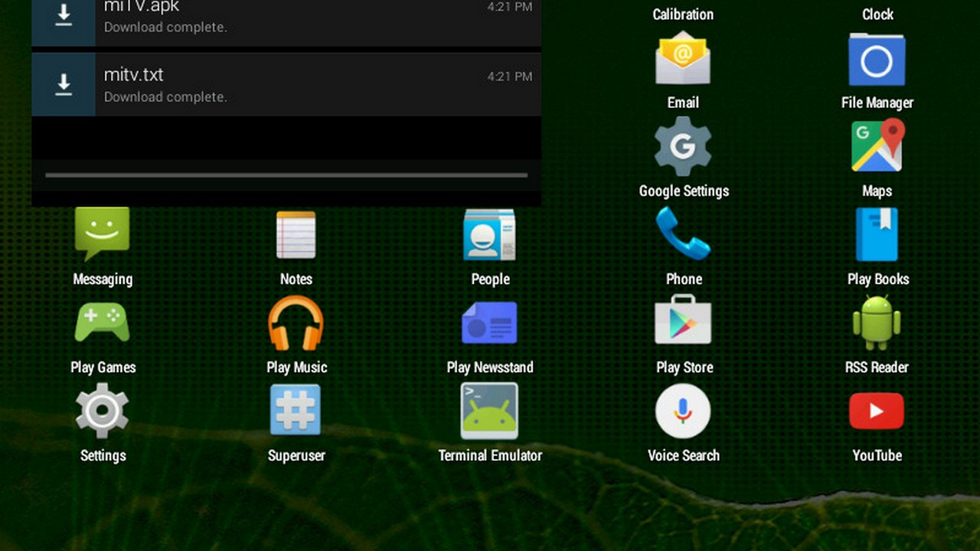Tap Download complete text under mitv.txt

coord(165,97)
